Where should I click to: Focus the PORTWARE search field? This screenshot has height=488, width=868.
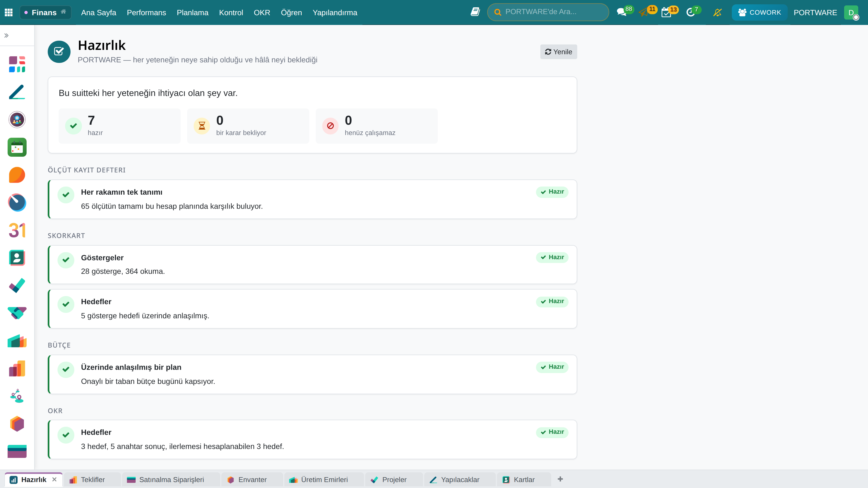548,12
